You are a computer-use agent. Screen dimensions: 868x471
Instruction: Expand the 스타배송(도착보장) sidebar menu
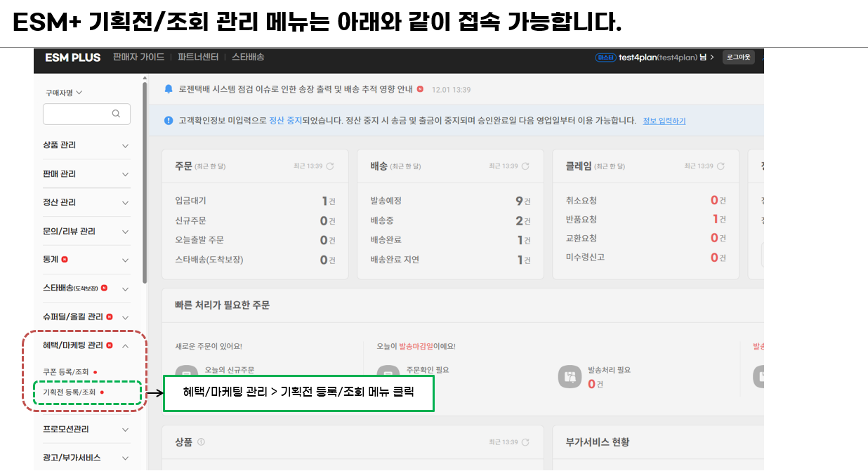pyautogui.click(x=86, y=288)
